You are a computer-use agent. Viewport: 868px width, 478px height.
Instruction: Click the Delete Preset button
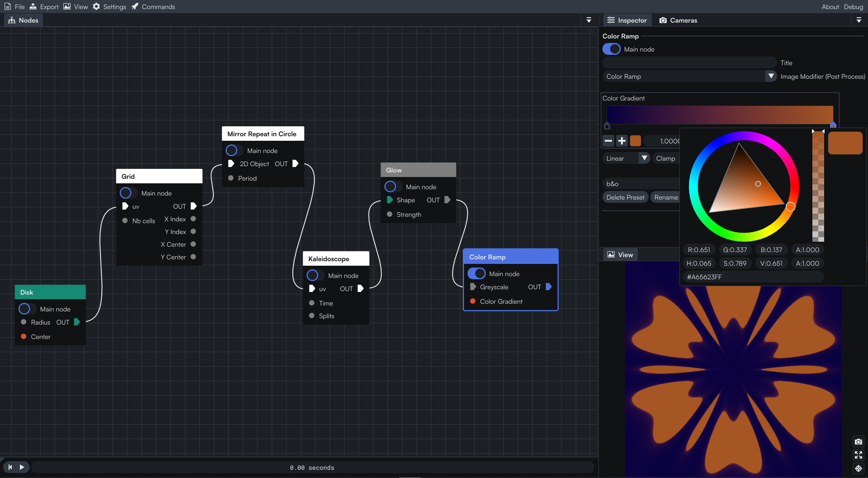pos(625,197)
